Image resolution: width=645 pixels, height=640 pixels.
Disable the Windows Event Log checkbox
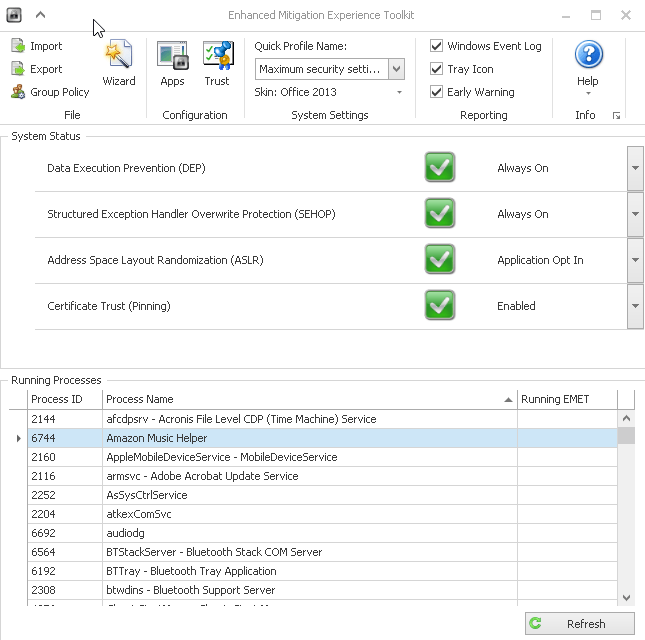tap(437, 46)
